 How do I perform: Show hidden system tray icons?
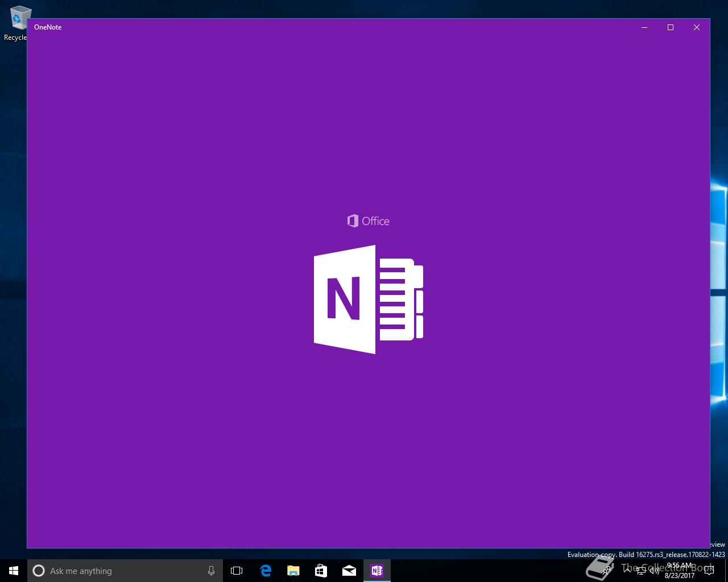(627, 571)
